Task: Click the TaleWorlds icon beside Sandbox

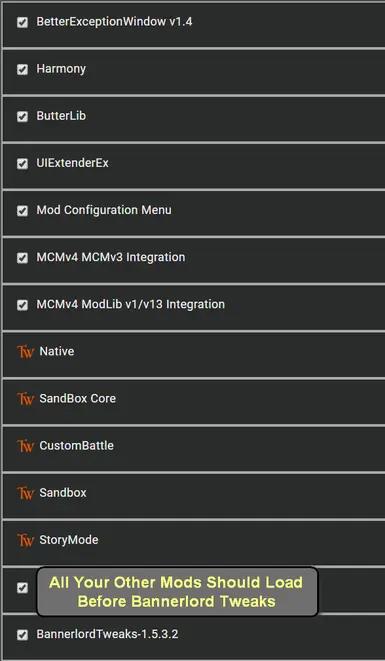Action: click(x=25, y=493)
